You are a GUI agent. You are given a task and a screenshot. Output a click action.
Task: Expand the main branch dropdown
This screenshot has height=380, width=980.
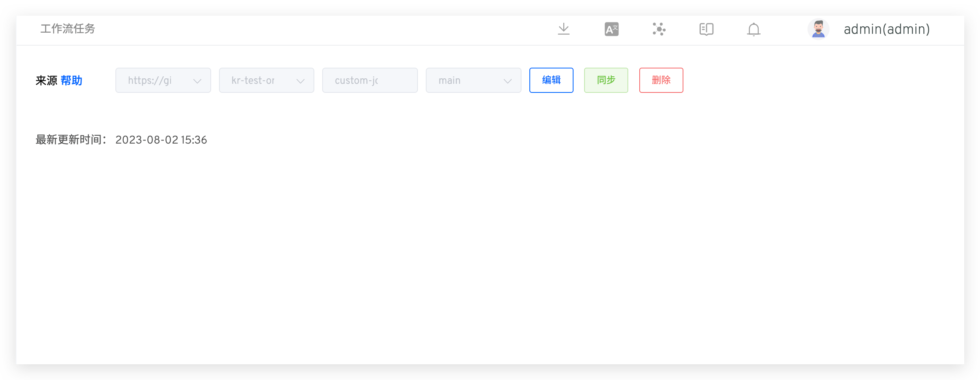[x=473, y=80]
